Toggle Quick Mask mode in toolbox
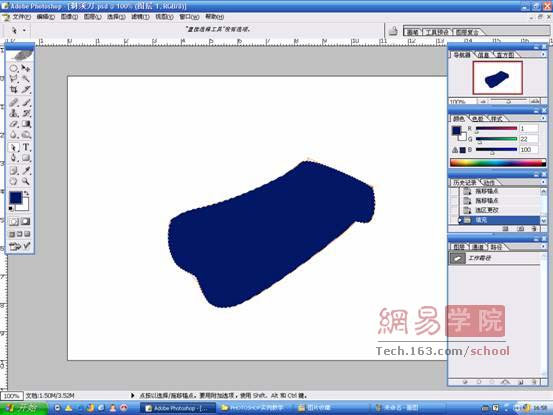553x415 pixels. [x=25, y=221]
